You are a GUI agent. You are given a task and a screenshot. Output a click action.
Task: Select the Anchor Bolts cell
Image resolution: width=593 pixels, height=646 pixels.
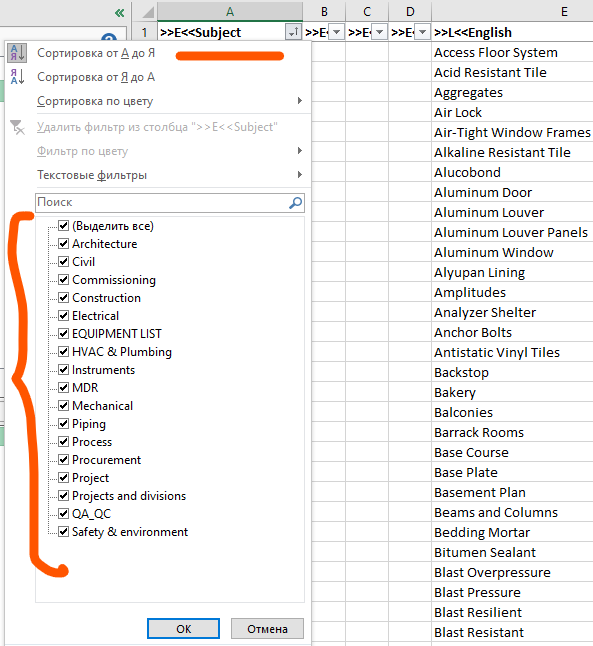click(513, 332)
